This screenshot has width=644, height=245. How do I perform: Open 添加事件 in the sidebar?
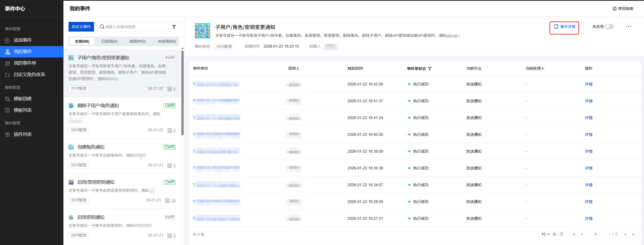pyautogui.click(x=22, y=40)
